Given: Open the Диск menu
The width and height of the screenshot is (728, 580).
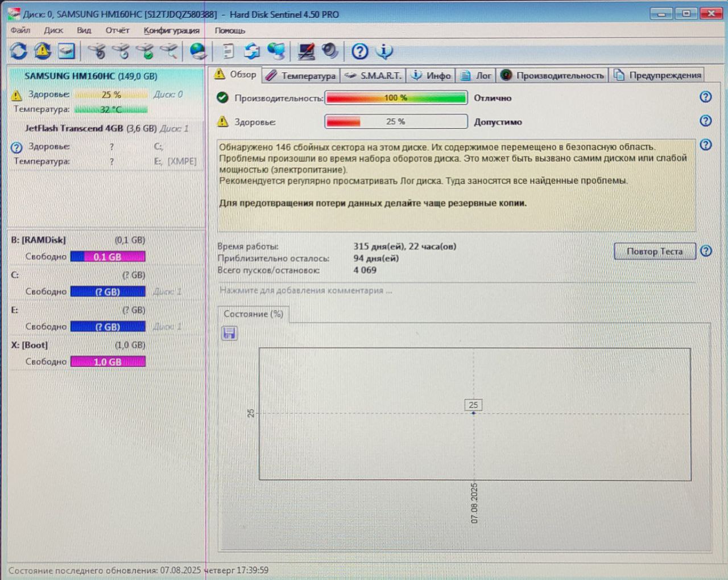Looking at the screenshot, I should tap(53, 30).
